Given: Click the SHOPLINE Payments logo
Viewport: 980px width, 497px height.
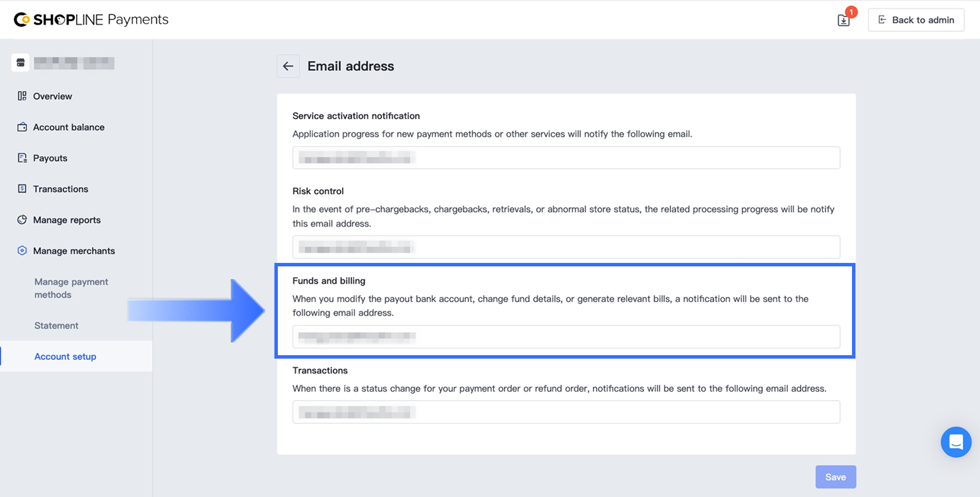Looking at the screenshot, I should 91,20.
